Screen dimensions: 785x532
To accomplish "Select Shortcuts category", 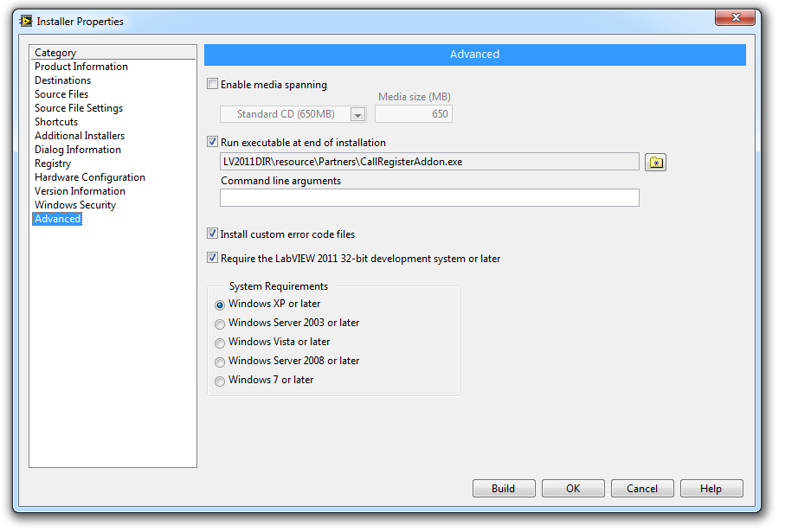I will point(57,123).
